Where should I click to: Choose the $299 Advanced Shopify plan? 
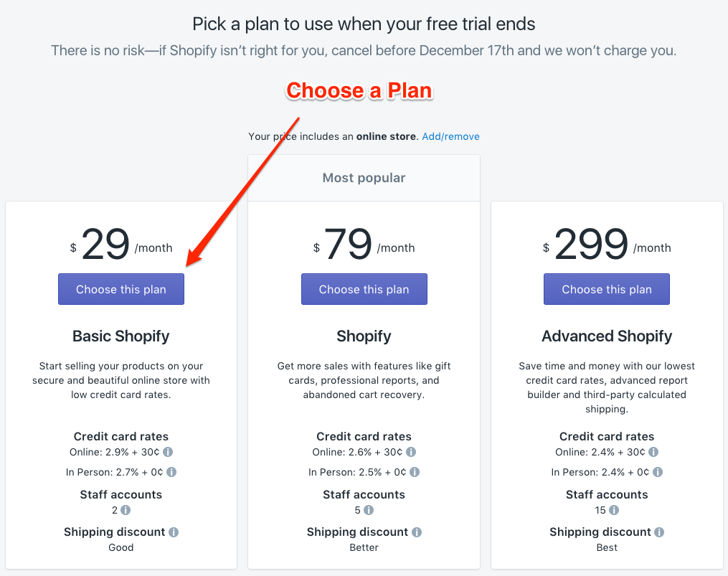[607, 289]
